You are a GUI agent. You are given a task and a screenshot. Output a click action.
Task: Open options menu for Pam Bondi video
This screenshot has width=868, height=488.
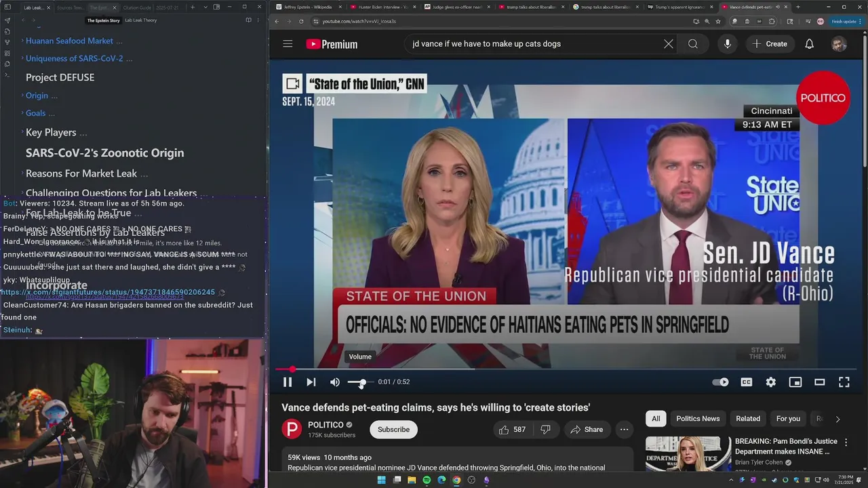846,443
